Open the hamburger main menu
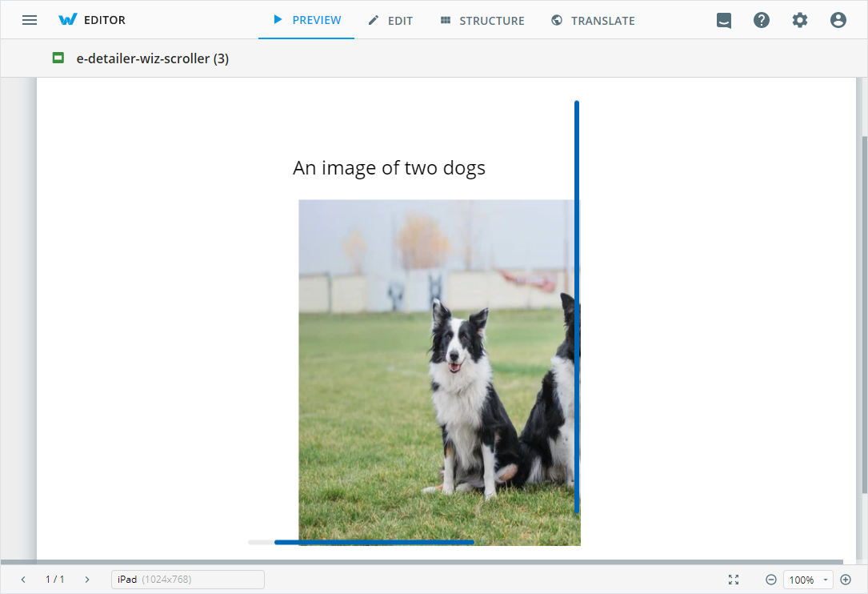This screenshot has height=594, width=868. click(30, 20)
